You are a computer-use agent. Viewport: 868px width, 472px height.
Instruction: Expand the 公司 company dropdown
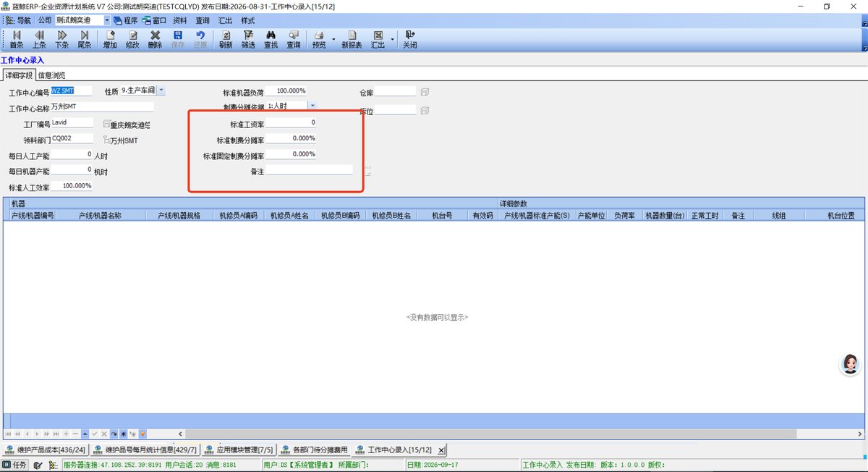point(107,20)
